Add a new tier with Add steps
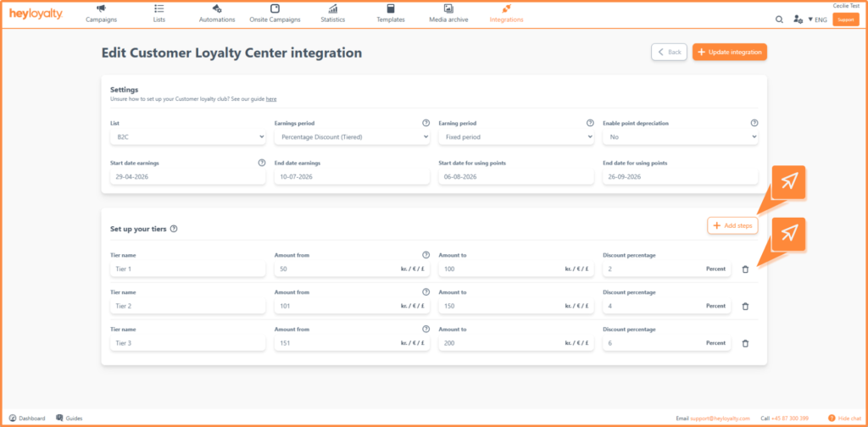868x427 pixels. [732, 225]
